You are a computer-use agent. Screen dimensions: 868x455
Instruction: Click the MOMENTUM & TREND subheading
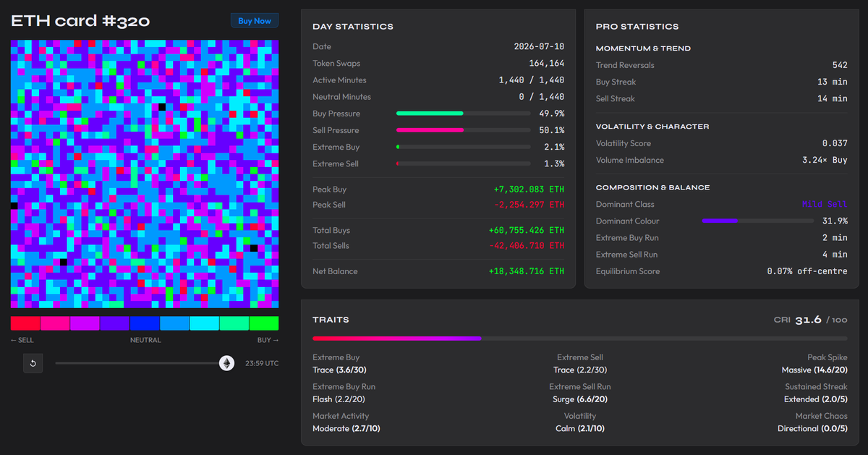coord(643,48)
